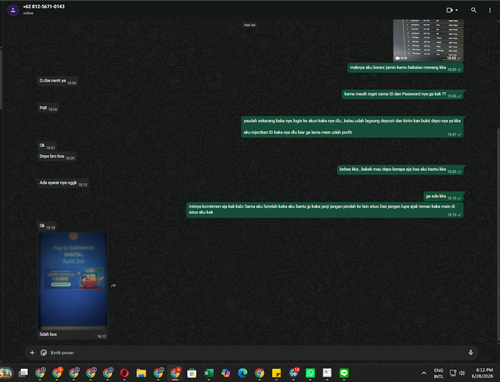
Task: Select the sent 'yaudah sekarang' login message
Action: coord(352,127)
